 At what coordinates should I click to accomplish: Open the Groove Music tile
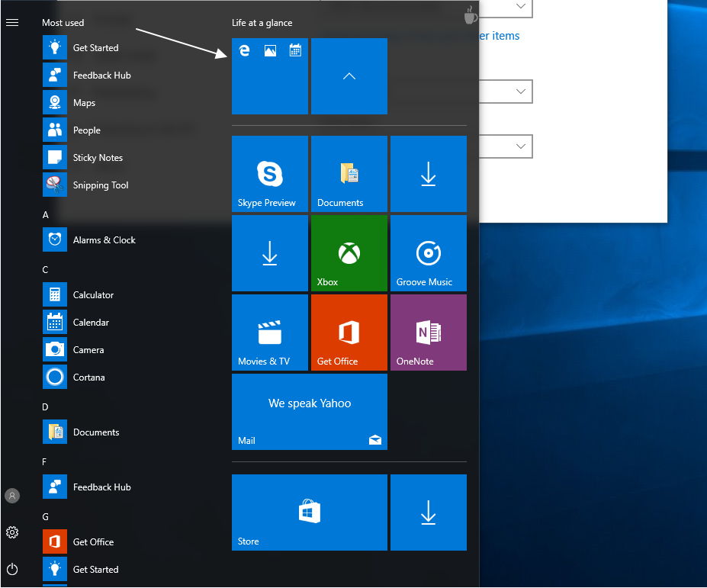tap(429, 253)
